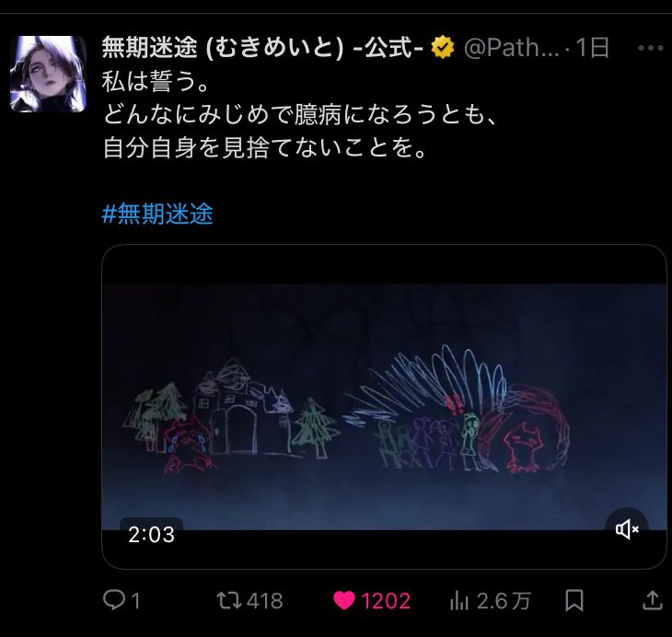This screenshot has height=637, width=672.
Task: Open the #無期迷途 hashtag link
Action: click(157, 214)
